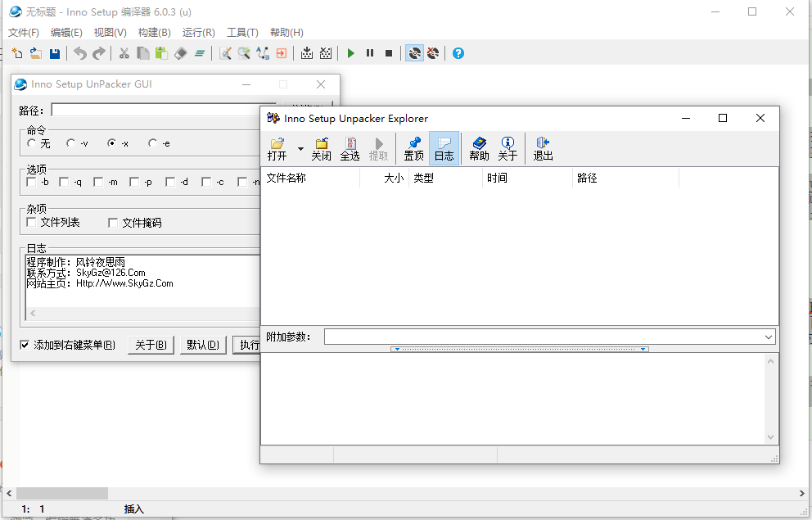Create a new script with the New icon
Image resolution: width=812 pixels, height=520 pixels.
pos(17,53)
